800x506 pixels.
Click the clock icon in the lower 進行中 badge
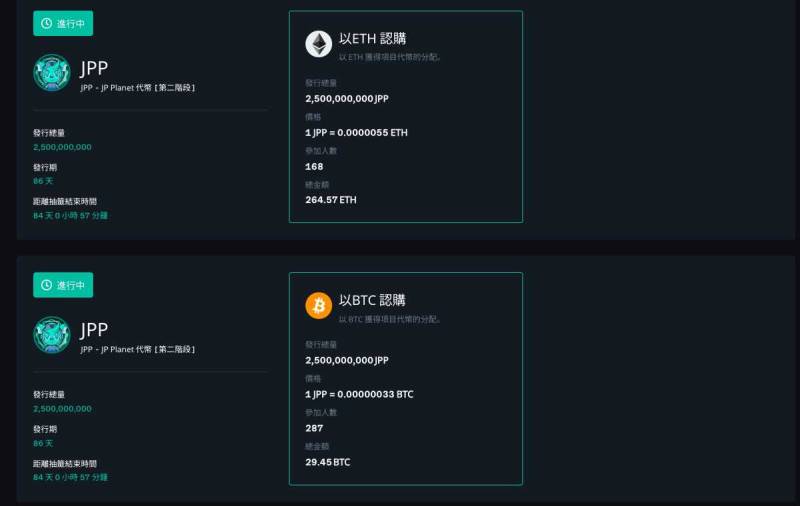[46, 285]
